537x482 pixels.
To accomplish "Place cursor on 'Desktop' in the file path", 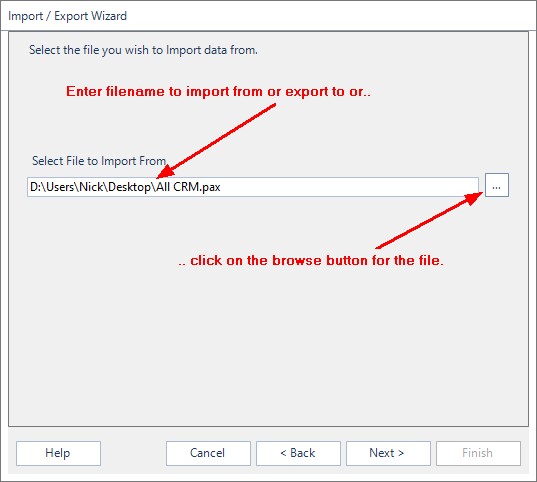I will coord(129,187).
